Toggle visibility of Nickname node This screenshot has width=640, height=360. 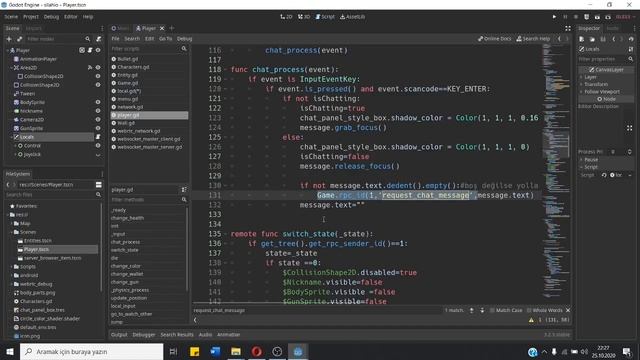click(x=98, y=111)
